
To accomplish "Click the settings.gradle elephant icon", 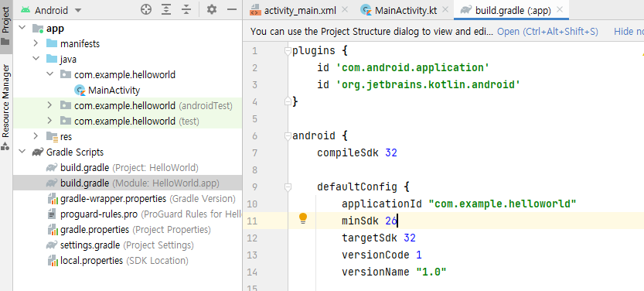I will 52,245.
